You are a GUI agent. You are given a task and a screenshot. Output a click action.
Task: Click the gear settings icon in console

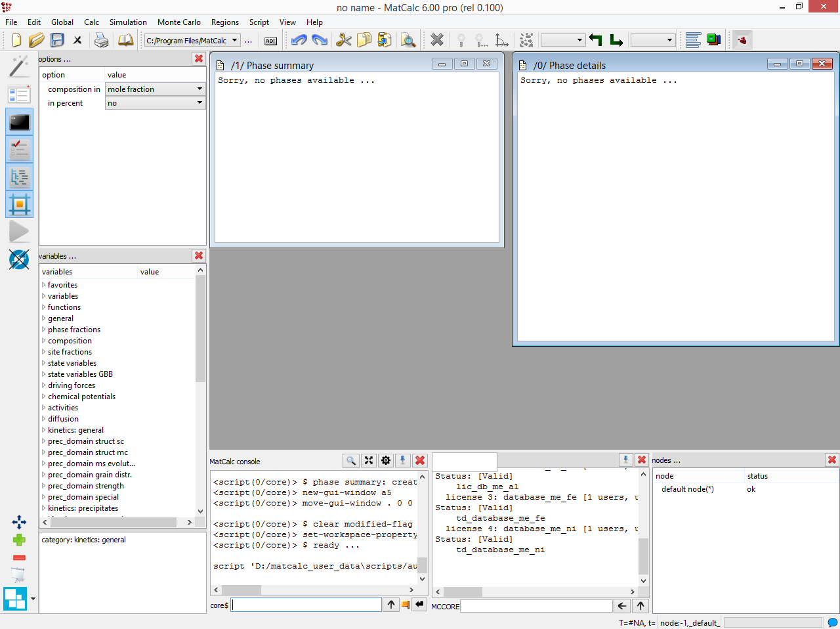pos(386,460)
